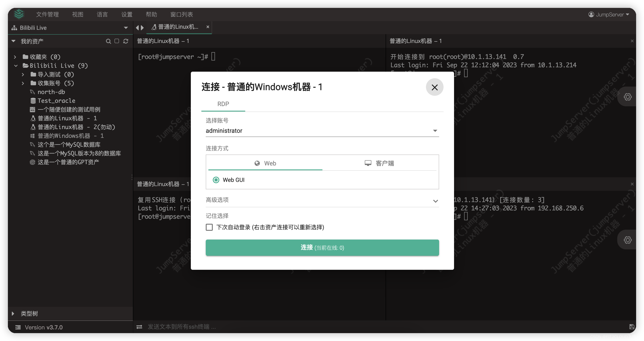Select the Test_oracle database asset
Screen dimensions: 644x341
coord(56,100)
